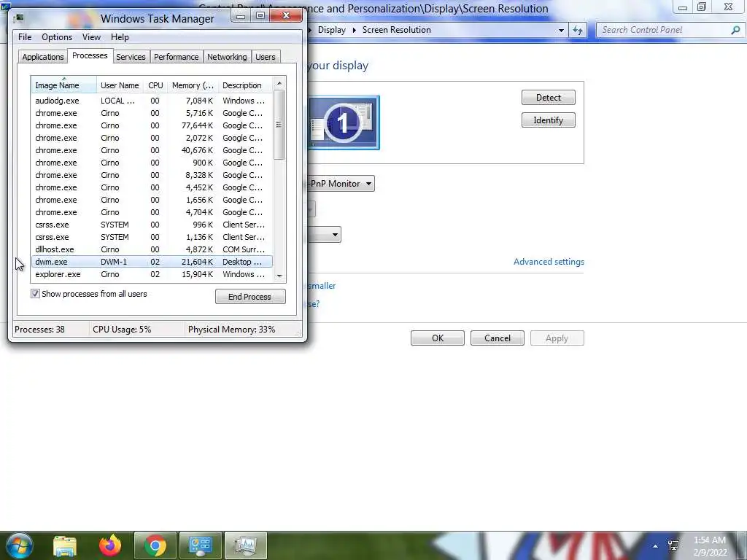The image size is (747, 560).
Task: Show hidden tray icons arrow
Action: coord(656,546)
